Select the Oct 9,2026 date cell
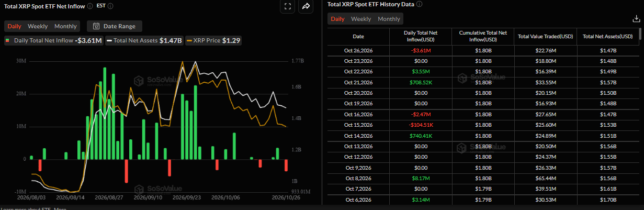Image resolution: width=644 pixels, height=210 pixels. click(358, 168)
